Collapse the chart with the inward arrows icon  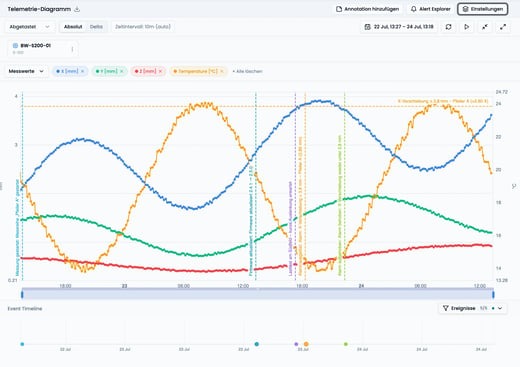point(485,27)
